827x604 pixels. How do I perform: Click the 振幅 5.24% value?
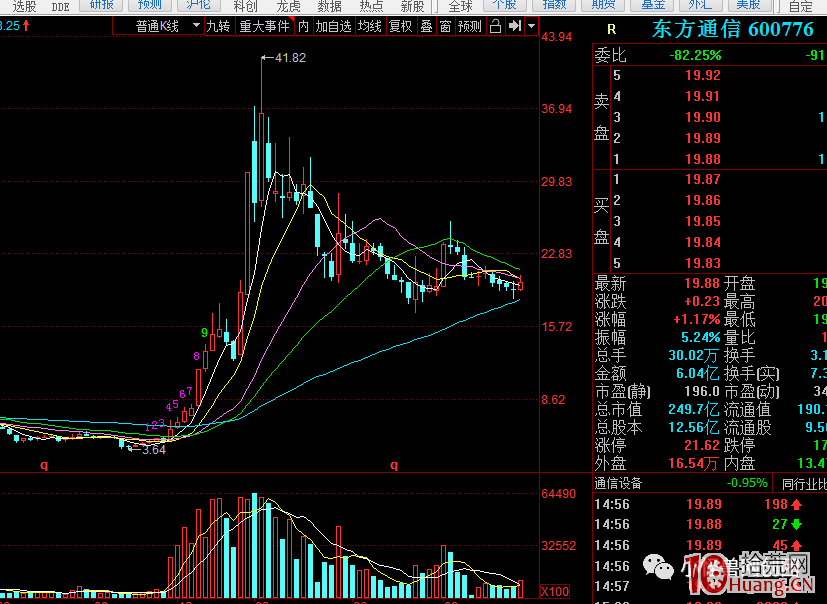(700, 337)
